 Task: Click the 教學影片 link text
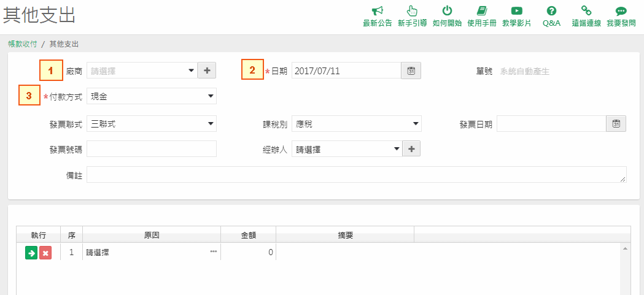(517, 23)
